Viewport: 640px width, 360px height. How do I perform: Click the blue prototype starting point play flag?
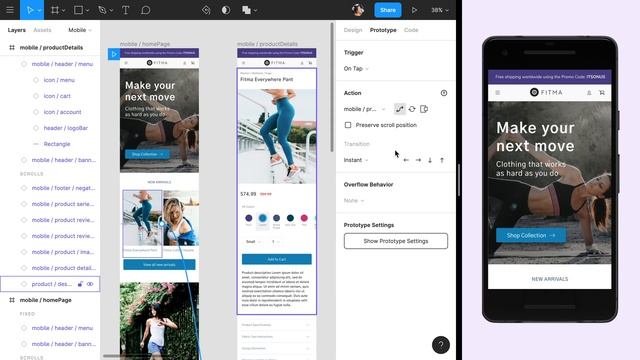pyautogui.click(x=114, y=54)
